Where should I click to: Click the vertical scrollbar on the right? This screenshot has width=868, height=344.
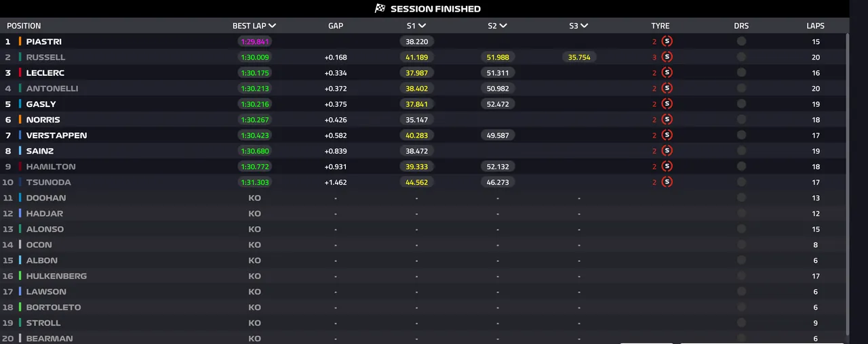[846, 183]
